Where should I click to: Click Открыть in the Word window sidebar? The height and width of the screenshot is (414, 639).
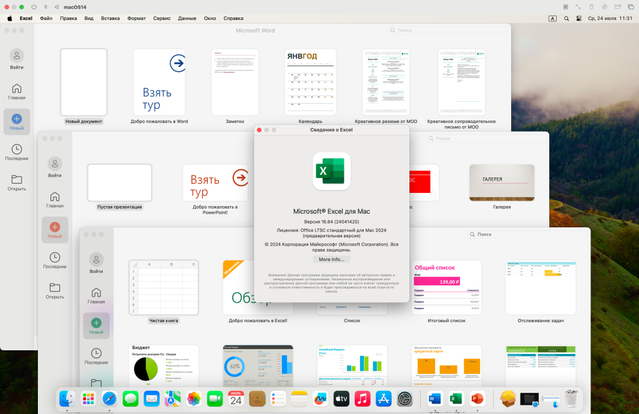pos(17,183)
